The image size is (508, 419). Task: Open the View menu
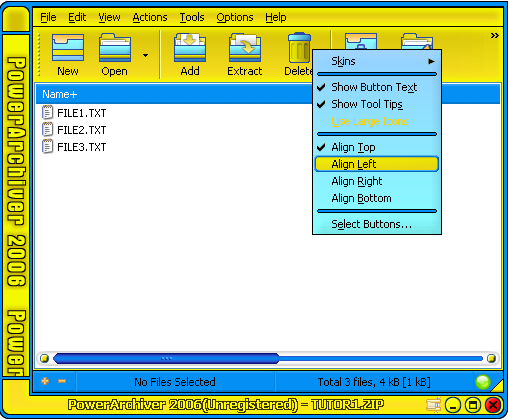click(x=109, y=17)
